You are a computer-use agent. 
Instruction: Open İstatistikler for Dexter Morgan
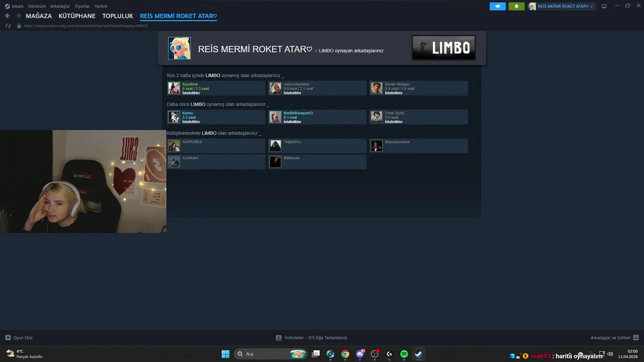coord(394,93)
